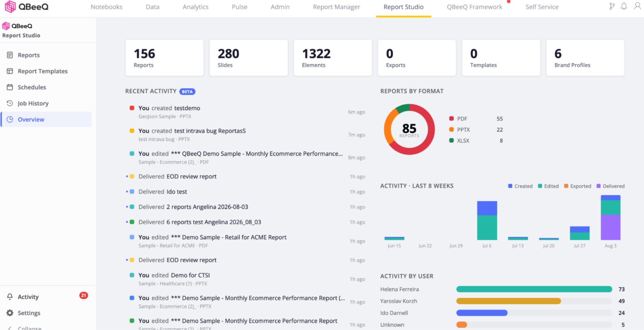The height and width of the screenshot is (330, 644).
Task: Click the Schedules calendar icon
Action: (10, 87)
